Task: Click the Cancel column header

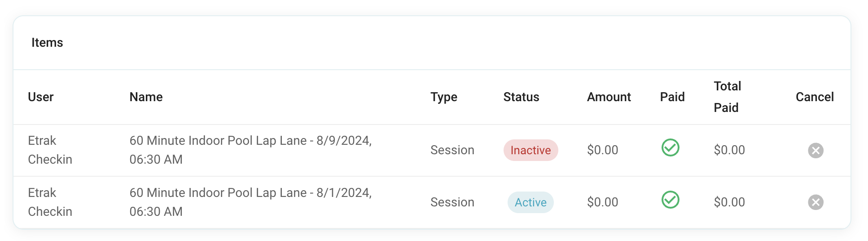Action: click(815, 97)
